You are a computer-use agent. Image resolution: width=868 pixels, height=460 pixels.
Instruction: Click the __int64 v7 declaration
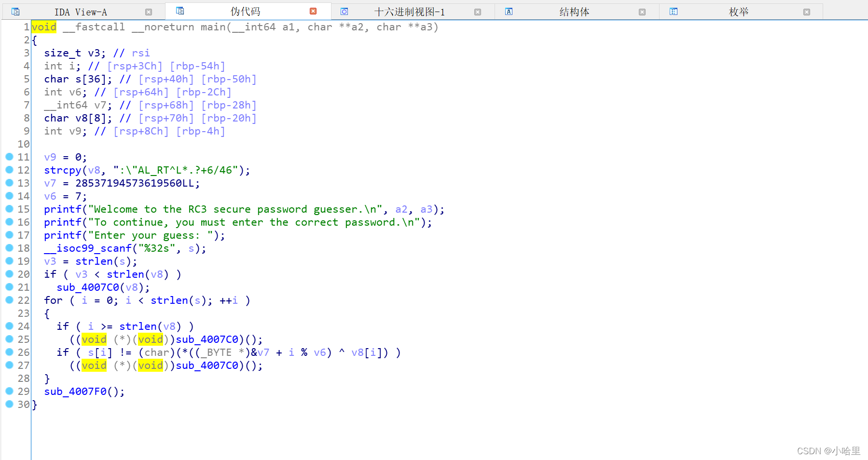(x=78, y=105)
